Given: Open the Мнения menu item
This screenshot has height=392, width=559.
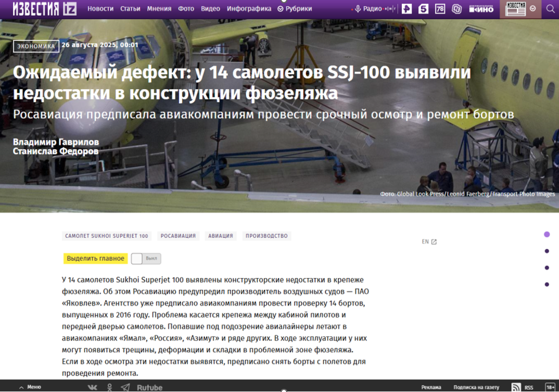Looking at the screenshot, I should point(159,8).
